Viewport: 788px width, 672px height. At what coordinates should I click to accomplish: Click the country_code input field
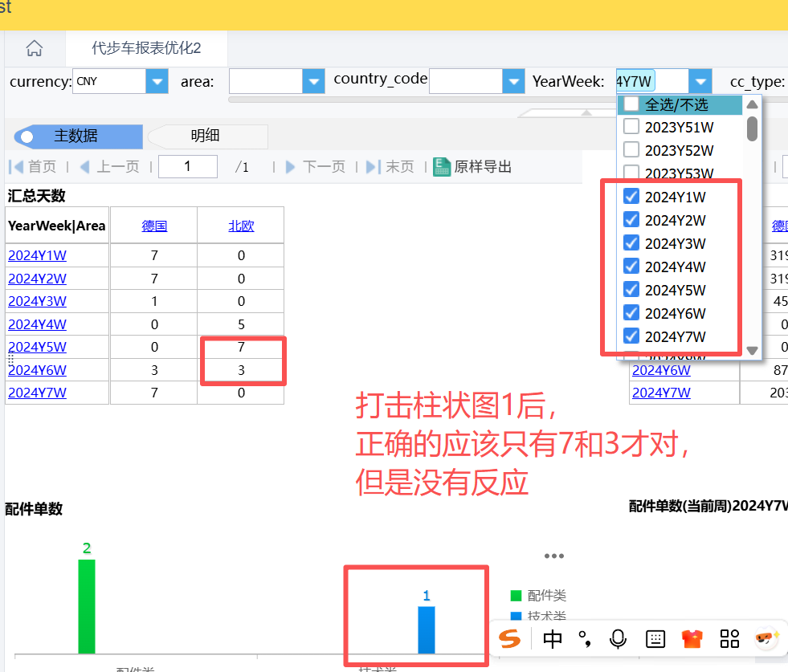coord(466,81)
